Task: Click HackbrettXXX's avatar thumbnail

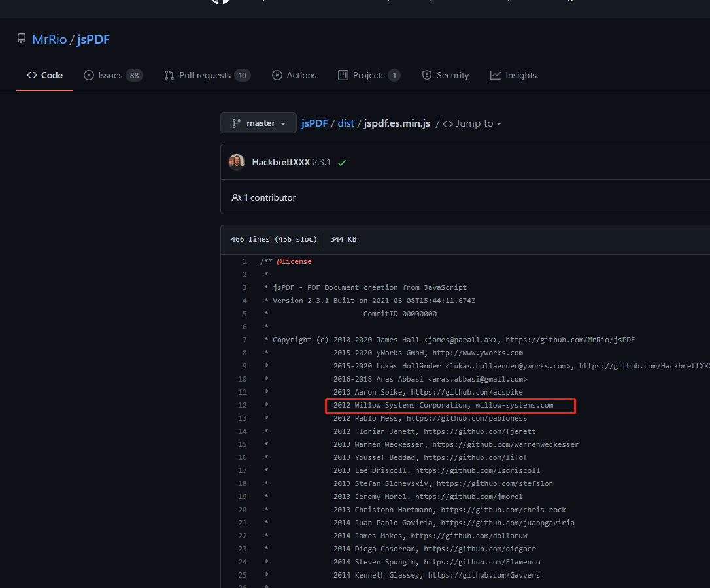Action: click(x=236, y=162)
